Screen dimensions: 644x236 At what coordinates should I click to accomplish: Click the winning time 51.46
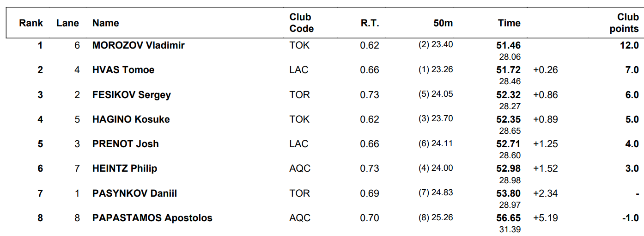click(x=509, y=45)
